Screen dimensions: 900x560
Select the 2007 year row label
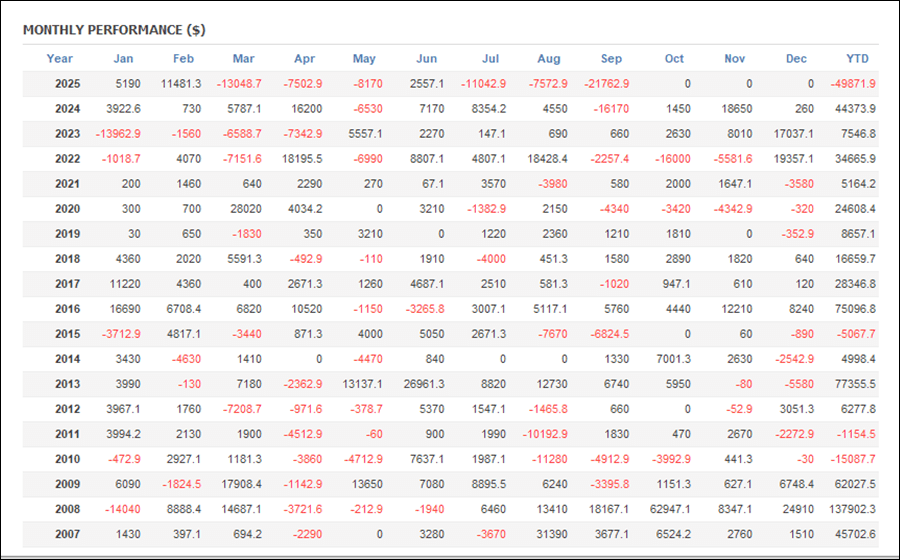tap(68, 534)
